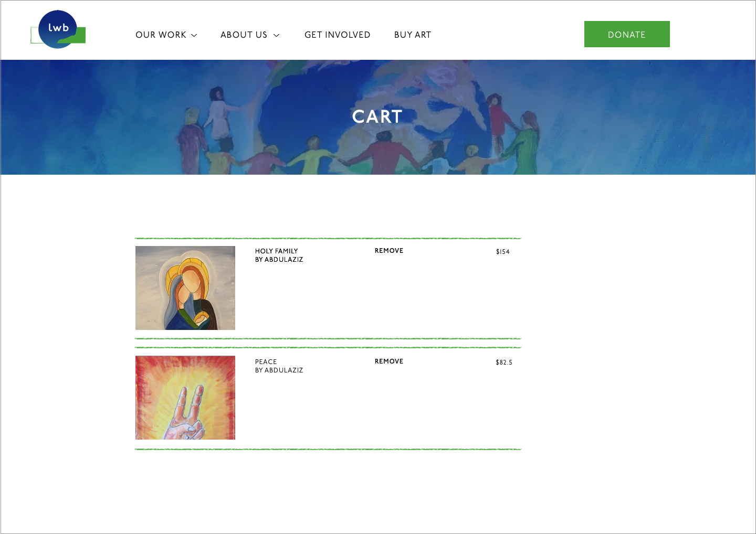Select By Abdulaziz under Holy Family
This screenshot has height=534, width=756.
pos(279,260)
